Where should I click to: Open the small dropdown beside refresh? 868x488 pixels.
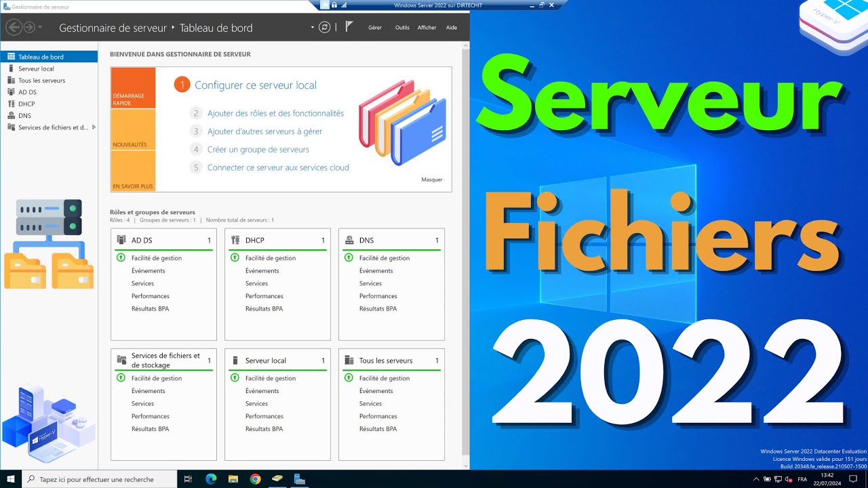313,28
